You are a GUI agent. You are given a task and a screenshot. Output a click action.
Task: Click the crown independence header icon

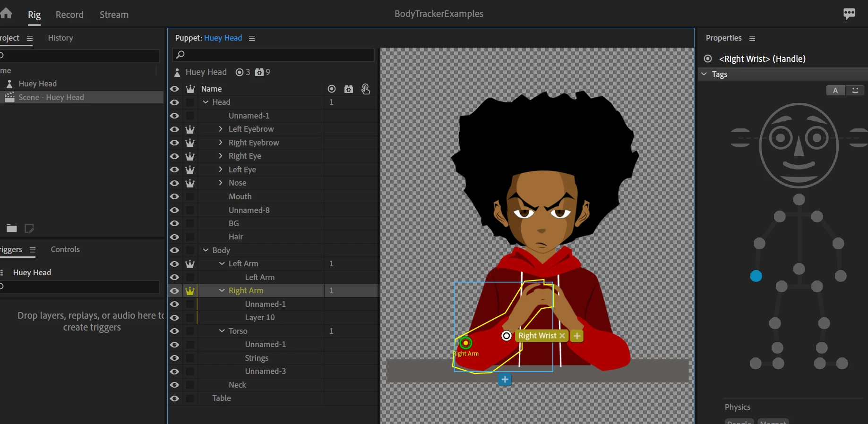(x=190, y=89)
